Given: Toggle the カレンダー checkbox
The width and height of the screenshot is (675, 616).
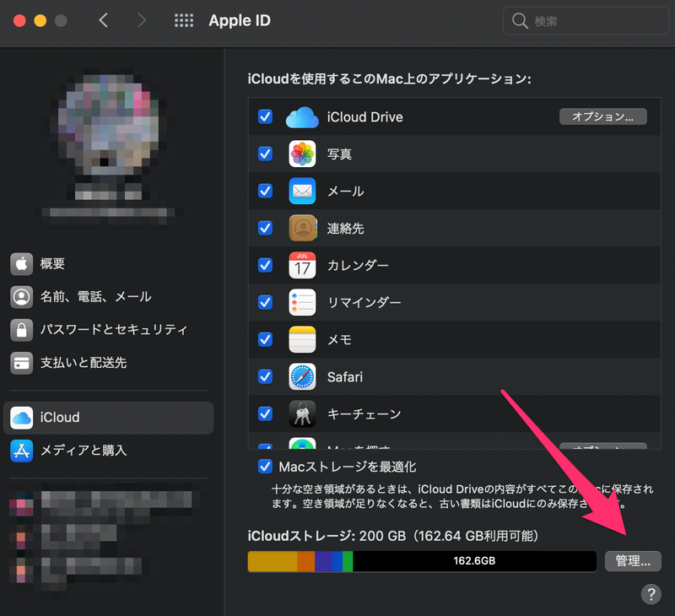Looking at the screenshot, I should point(265,265).
